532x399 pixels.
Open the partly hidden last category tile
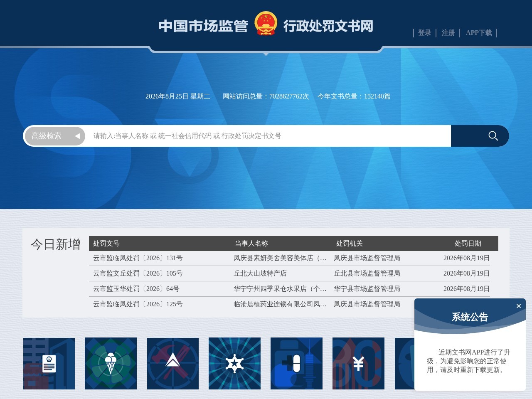pyautogui.click(x=404, y=364)
